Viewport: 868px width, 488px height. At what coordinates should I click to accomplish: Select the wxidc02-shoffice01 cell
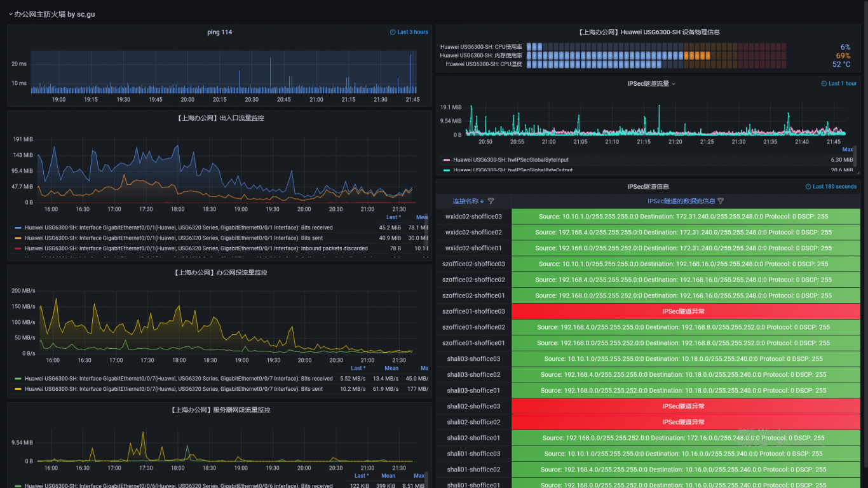click(474, 248)
